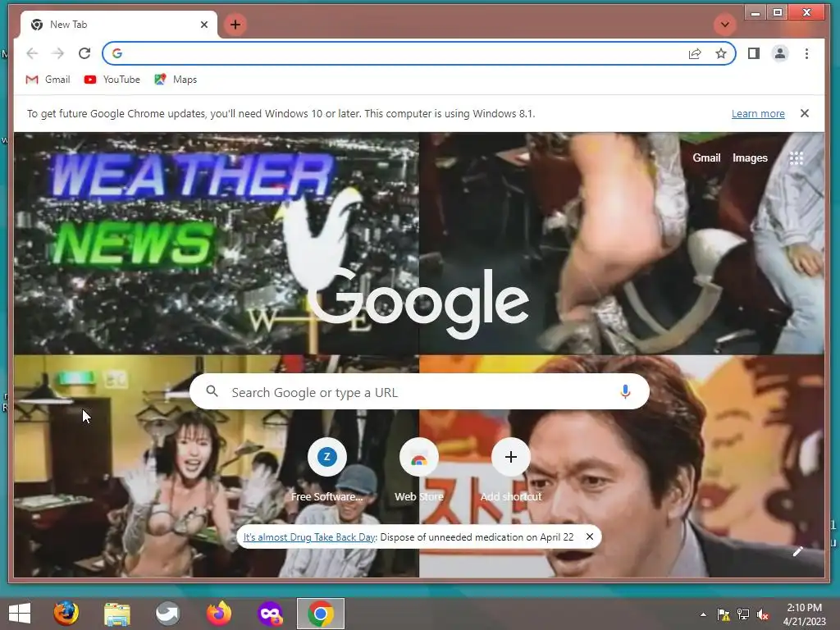Open the grey swirl app in taskbar
Image resolution: width=840 pixels, height=630 pixels.
click(x=167, y=614)
